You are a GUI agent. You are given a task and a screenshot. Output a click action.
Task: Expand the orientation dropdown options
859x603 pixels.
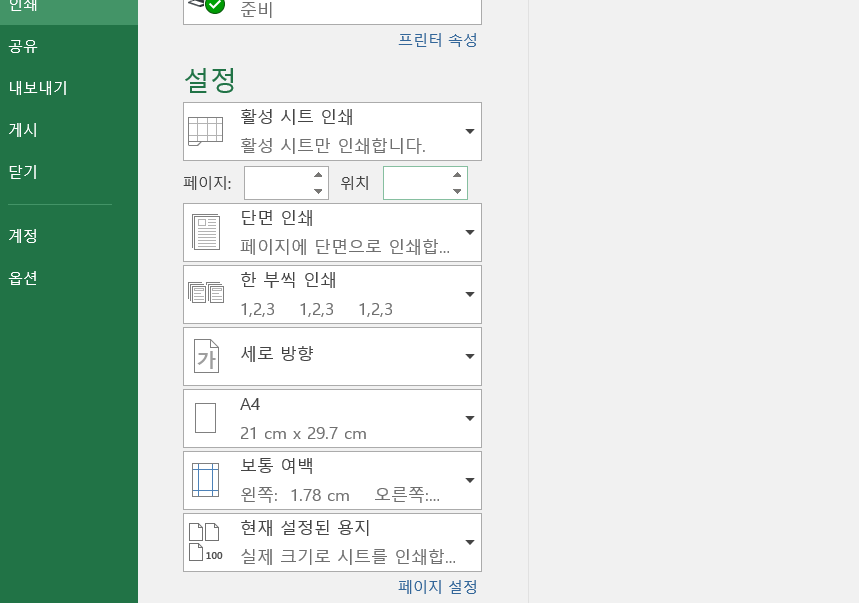468,356
